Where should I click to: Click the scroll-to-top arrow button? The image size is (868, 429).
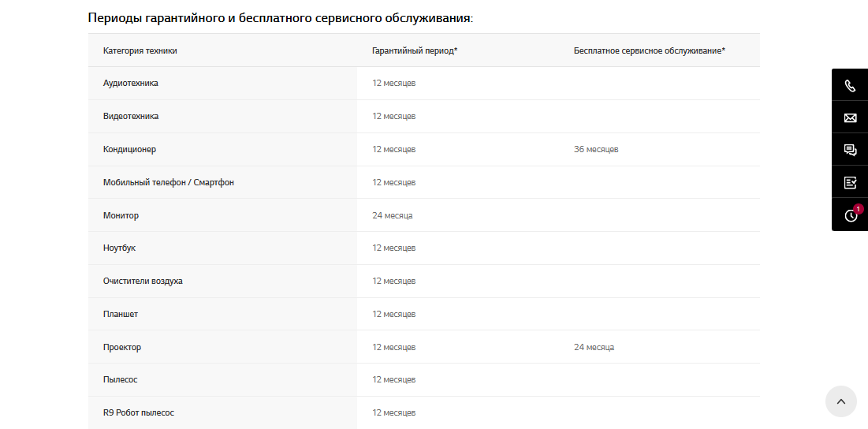[x=841, y=401]
